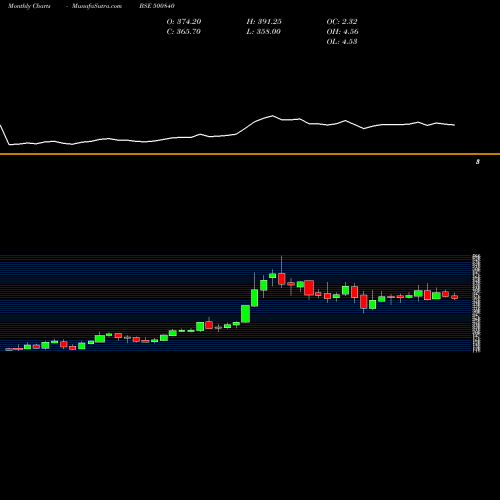This screenshot has width=500, height=500.
Task: Click the 'OL: 4.53' value
Action: [342, 42]
